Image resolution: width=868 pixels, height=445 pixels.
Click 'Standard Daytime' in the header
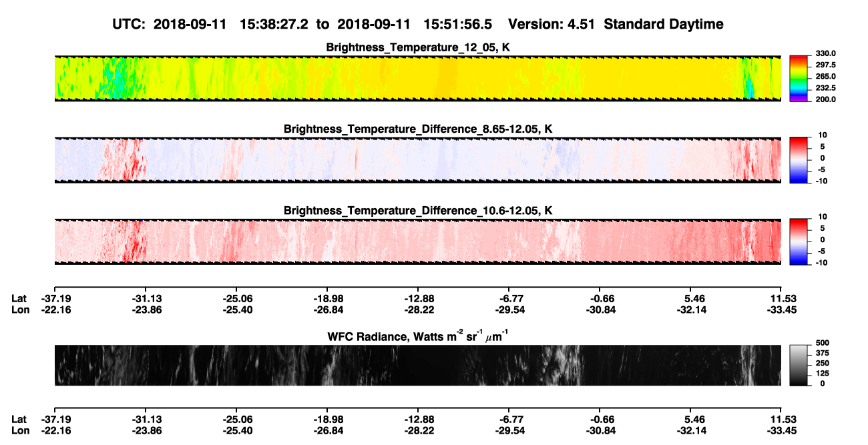pos(662,24)
